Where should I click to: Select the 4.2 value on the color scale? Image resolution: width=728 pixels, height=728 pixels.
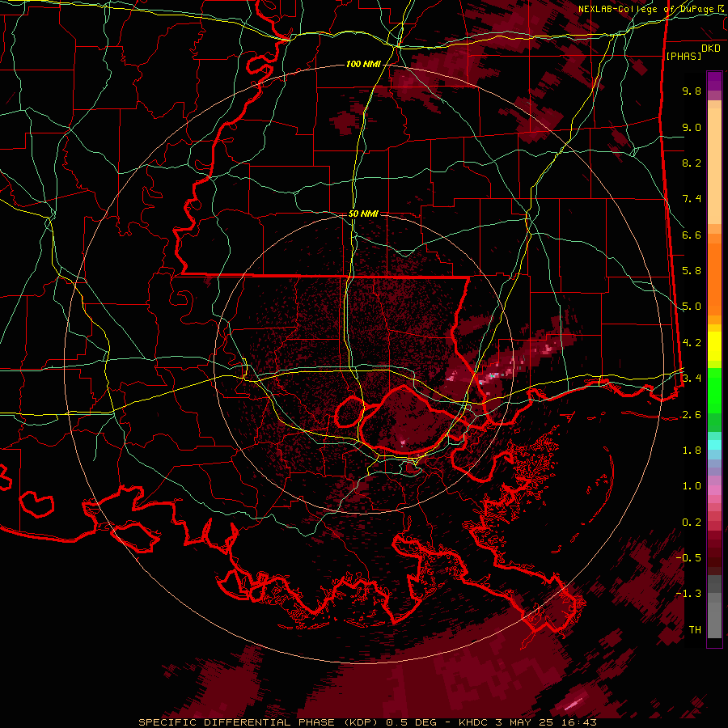692,343
